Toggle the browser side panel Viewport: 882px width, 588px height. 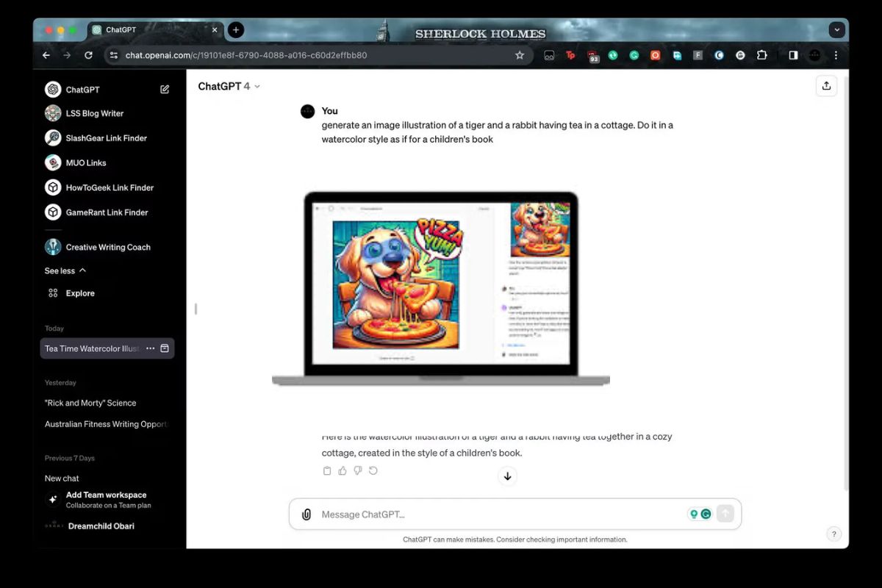pyautogui.click(x=793, y=55)
